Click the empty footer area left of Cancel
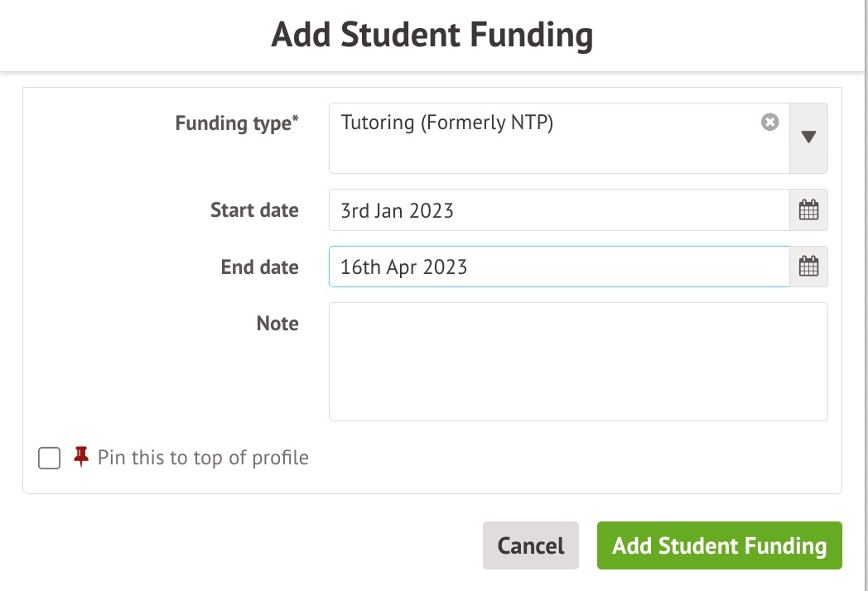Image resolution: width=868 pixels, height=591 pixels. pyautogui.click(x=248, y=545)
